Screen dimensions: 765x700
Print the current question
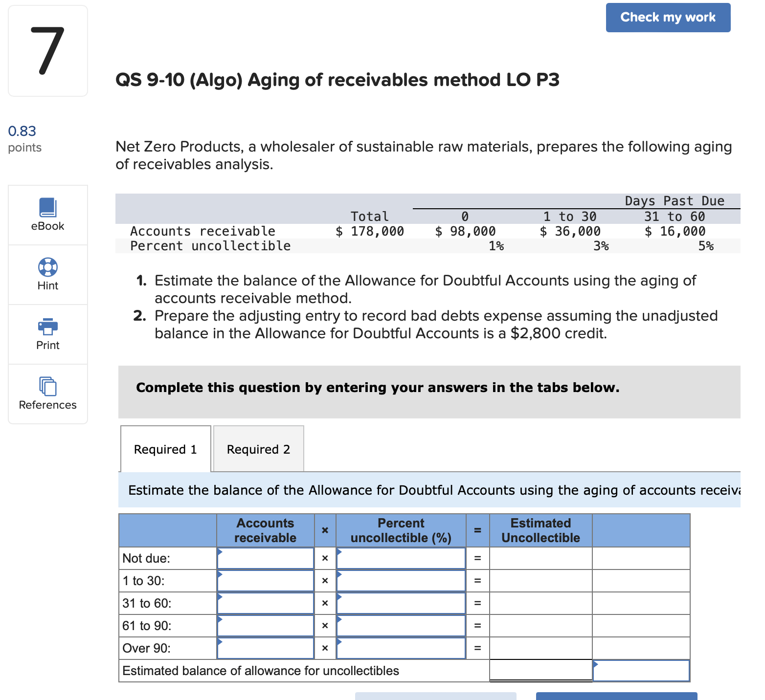(47, 334)
